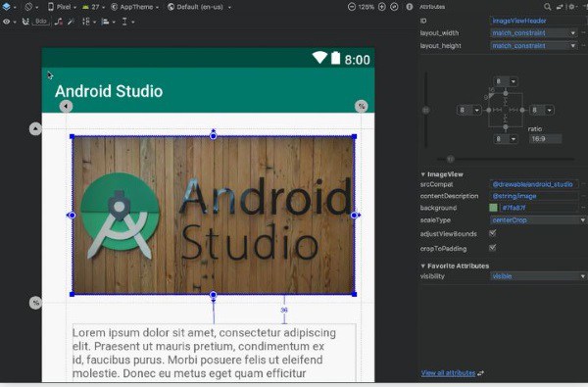The width and height of the screenshot is (588, 387).
Task: Toggle the autoconnect magnet icon
Action: tap(25, 22)
